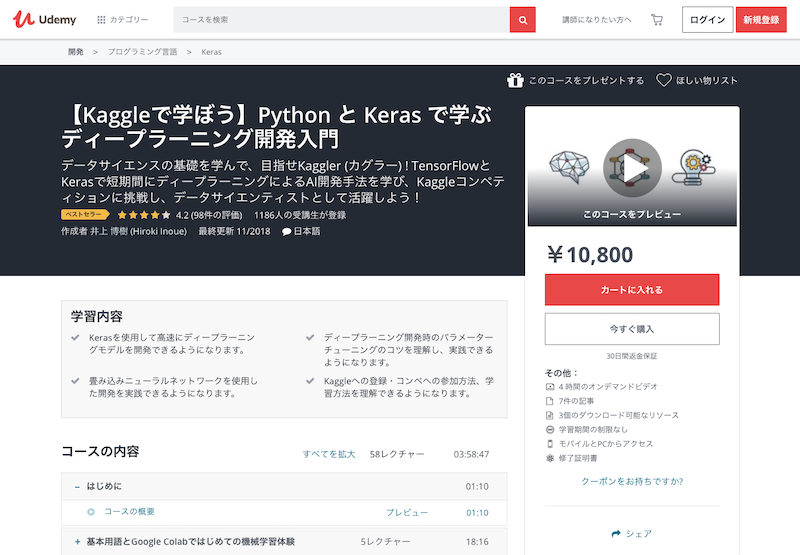
Task: Click the 03:58:47 total duration
Action: (471, 454)
